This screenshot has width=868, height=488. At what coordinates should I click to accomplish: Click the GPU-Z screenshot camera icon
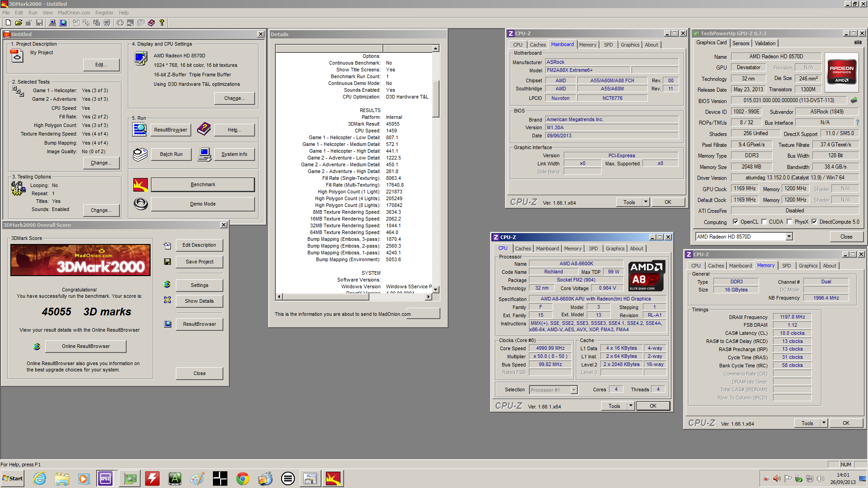pos(858,42)
